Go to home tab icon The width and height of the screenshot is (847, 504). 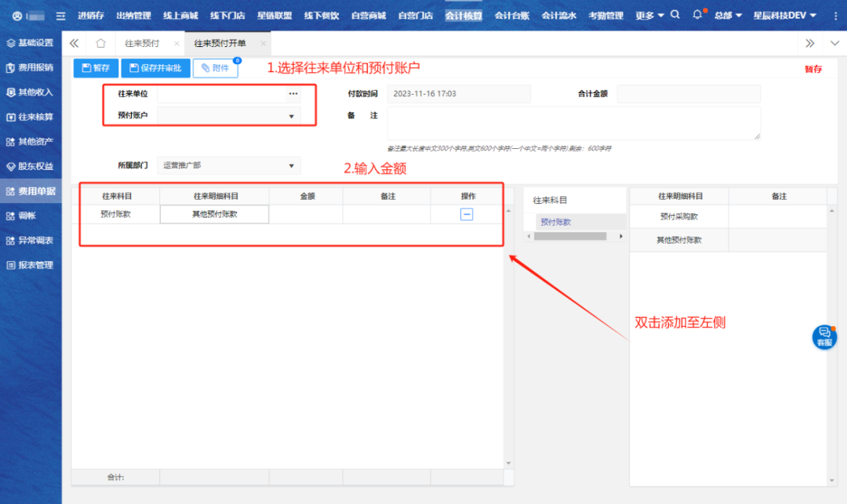click(100, 44)
